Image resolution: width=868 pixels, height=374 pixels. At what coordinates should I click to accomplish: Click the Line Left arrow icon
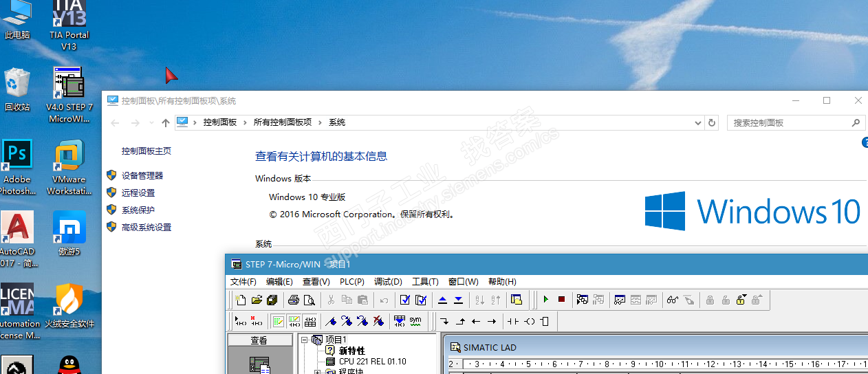point(476,321)
